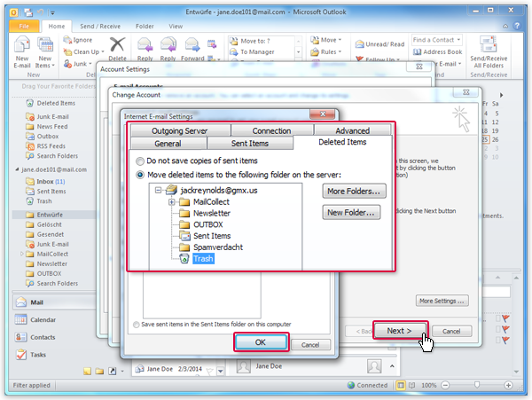This screenshot has width=532, height=400.
Task: Open the Sent Items tab
Action: (x=249, y=143)
